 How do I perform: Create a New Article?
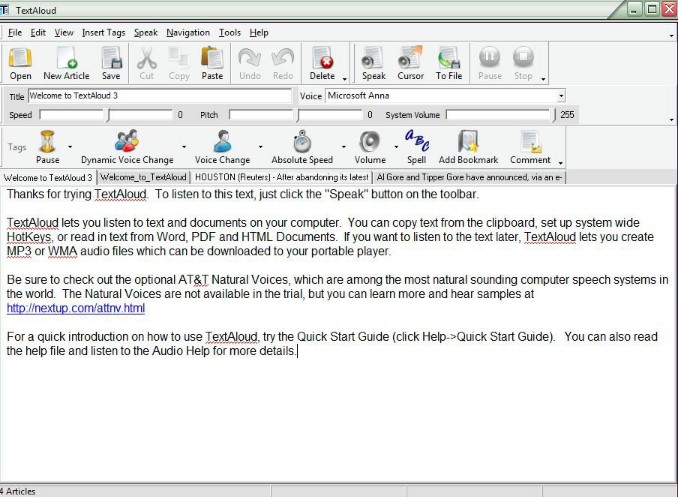point(66,63)
